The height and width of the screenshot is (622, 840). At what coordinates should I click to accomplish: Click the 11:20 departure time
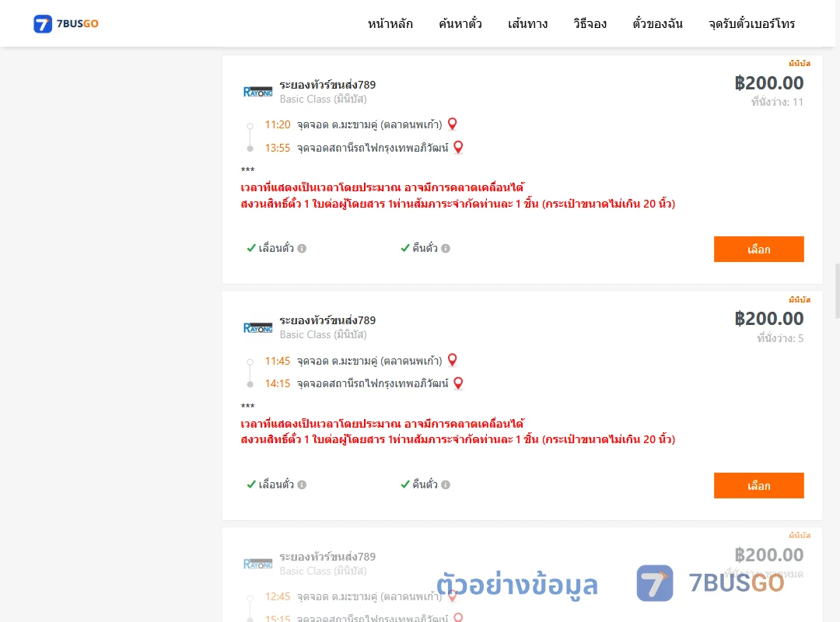(x=278, y=125)
